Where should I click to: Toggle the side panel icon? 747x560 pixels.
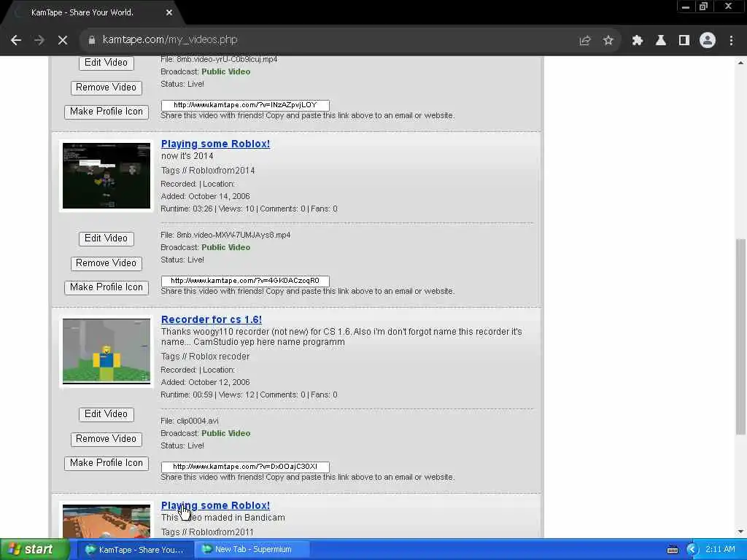(x=684, y=41)
